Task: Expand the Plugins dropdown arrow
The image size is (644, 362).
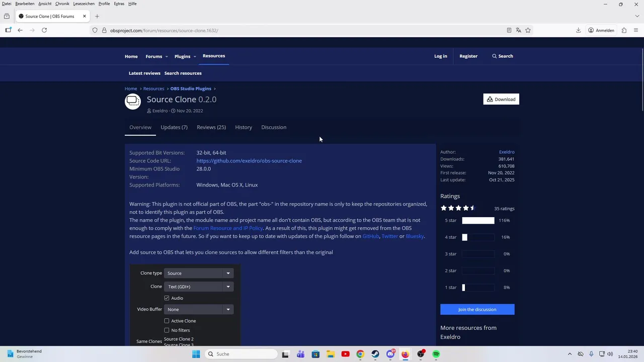Action: pos(195,56)
